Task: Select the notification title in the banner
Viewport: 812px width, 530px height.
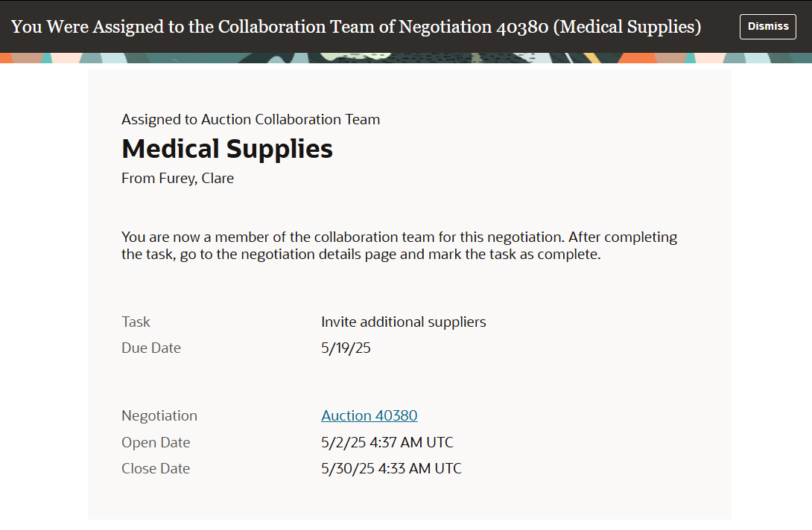Action: (x=356, y=26)
